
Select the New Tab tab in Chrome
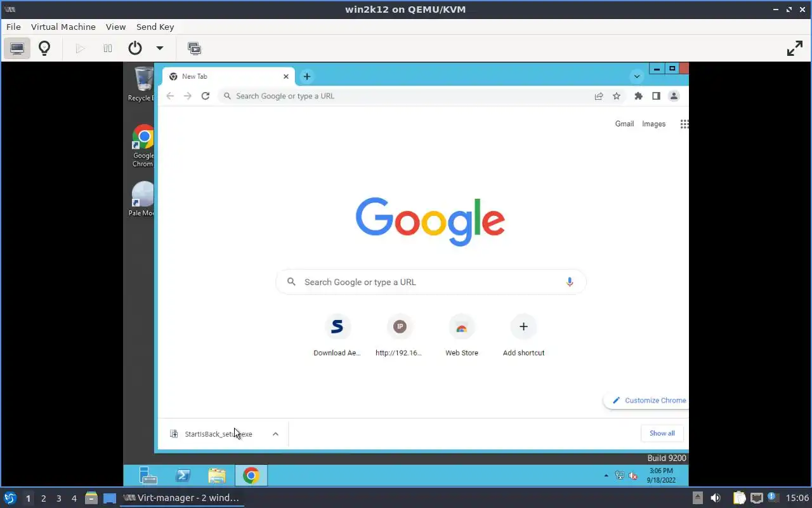pyautogui.click(x=228, y=76)
